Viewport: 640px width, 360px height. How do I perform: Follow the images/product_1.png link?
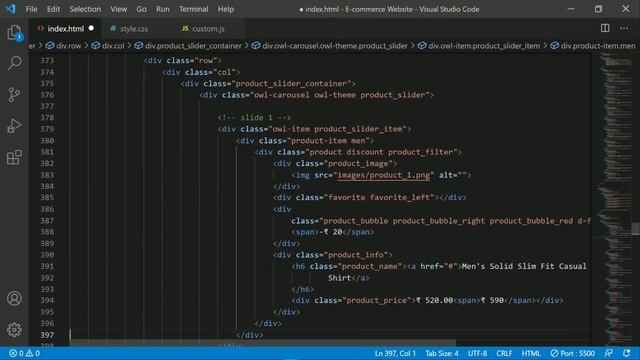[383, 175]
